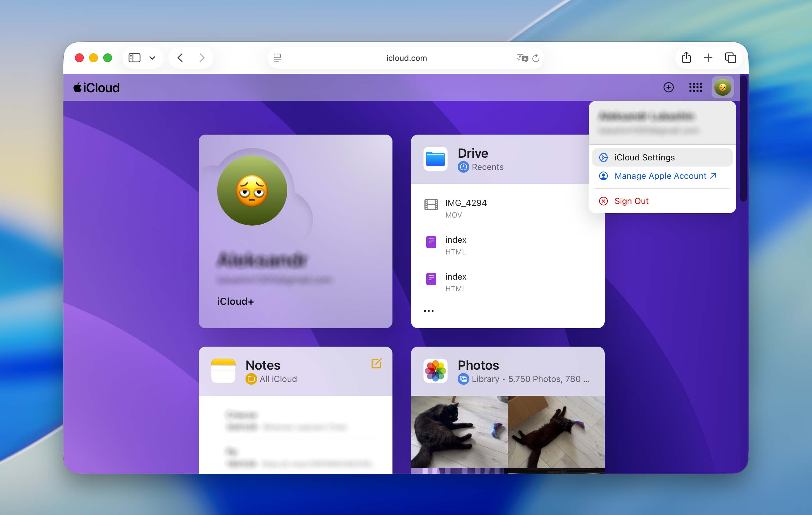Click the Photos tile title

[x=478, y=365]
